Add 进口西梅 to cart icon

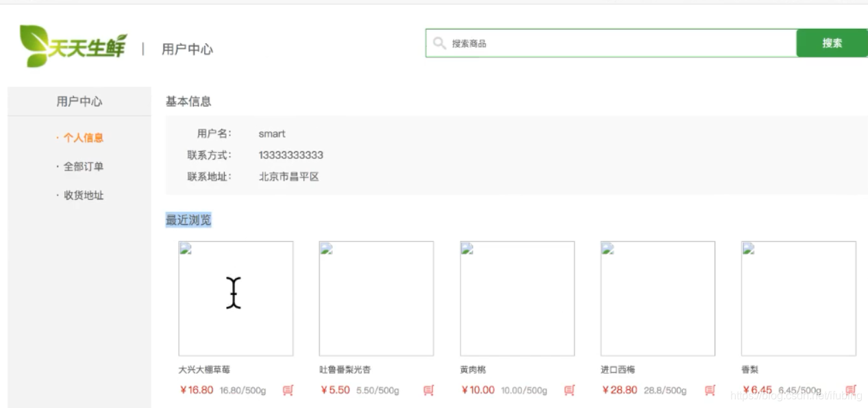pos(710,390)
